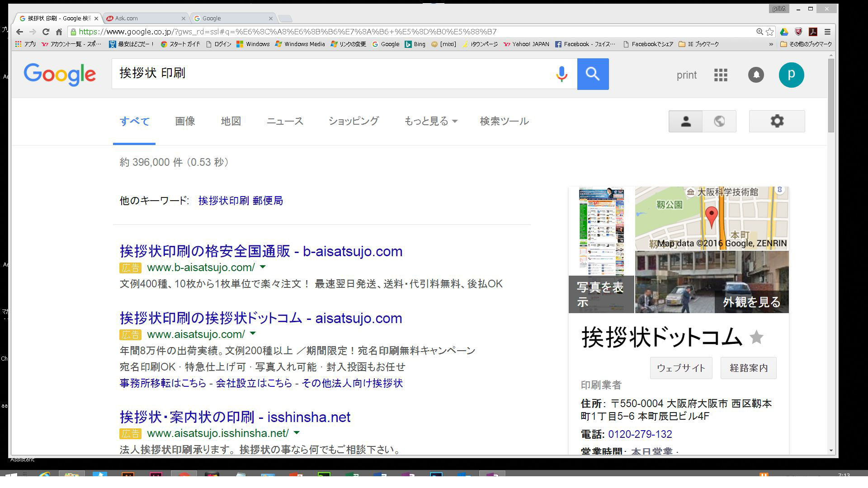This screenshot has height=488, width=868.
Task: Open 挨拶状印刷の挨拶状ドットコム result
Action: coord(261,318)
